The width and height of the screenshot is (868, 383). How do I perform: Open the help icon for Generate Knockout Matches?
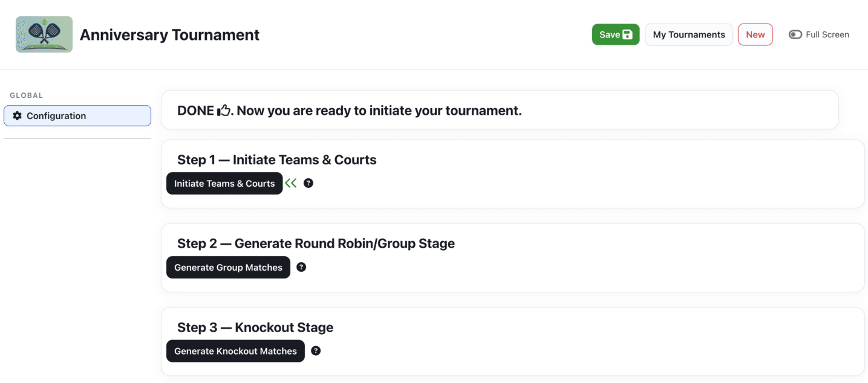pyautogui.click(x=316, y=350)
